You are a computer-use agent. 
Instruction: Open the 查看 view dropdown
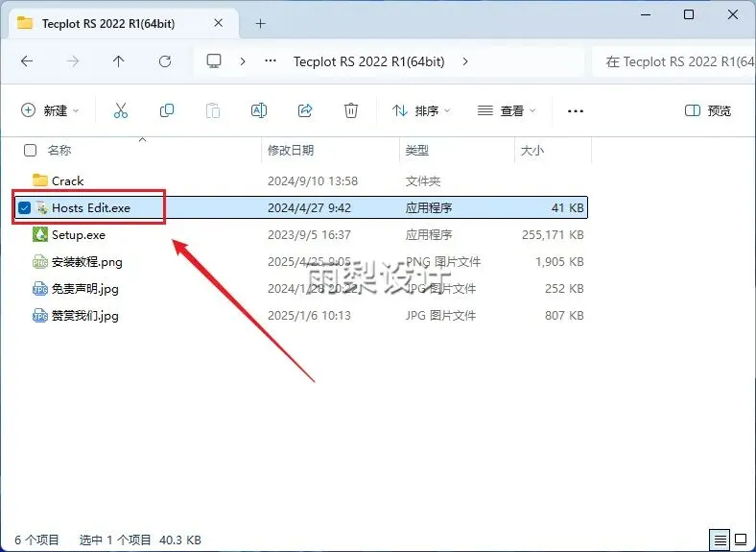(506, 111)
